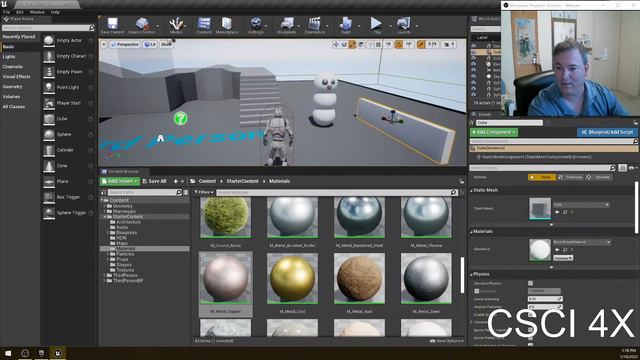640x360 pixels.
Task: Click the Build toolbar icon
Action: point(346,25)
